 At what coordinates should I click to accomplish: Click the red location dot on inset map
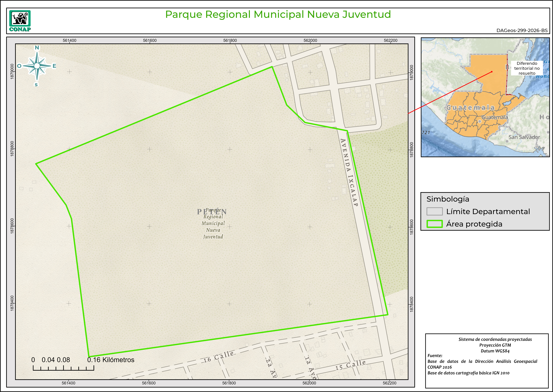[492, 72]
